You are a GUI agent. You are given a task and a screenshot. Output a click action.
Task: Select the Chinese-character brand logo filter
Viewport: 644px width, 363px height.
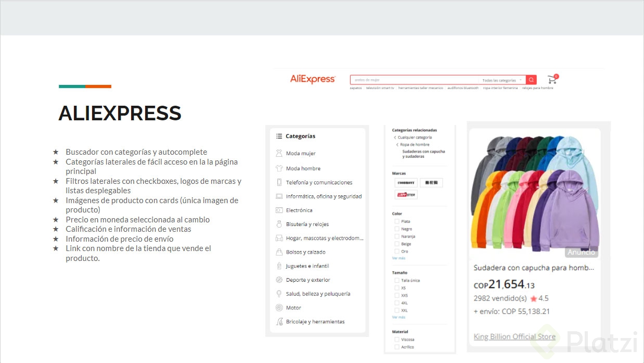431,183
